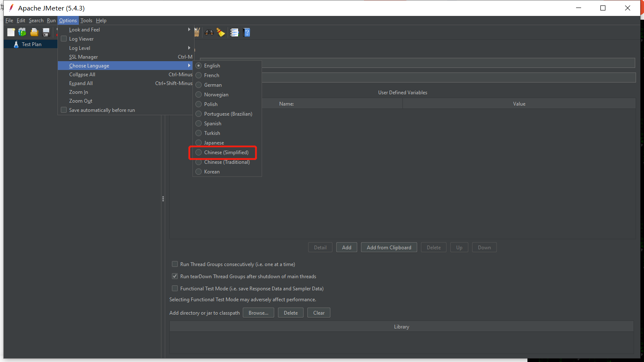Open the Function Helper list icon
Image resolution: width=644 pixels, height=362 pixels.
234,32
